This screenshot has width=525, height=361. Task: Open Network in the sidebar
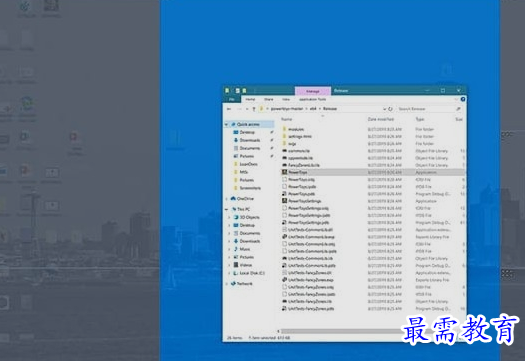[x=241, y=284]
